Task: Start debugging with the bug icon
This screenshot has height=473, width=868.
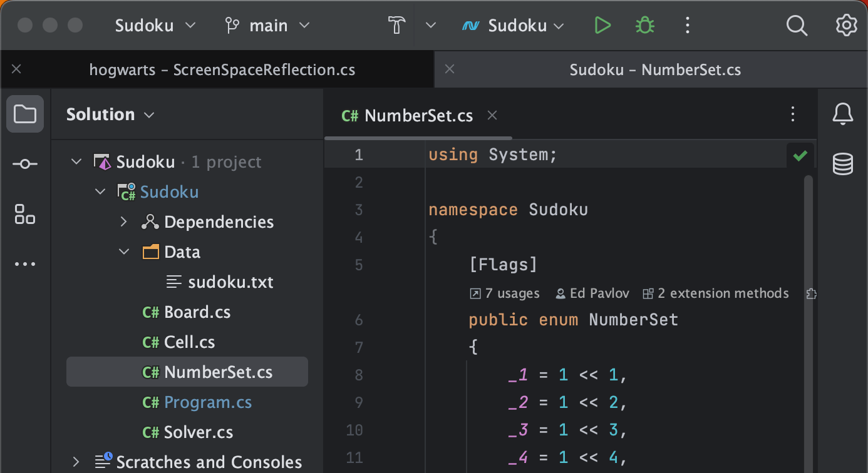Action: tap(644, 26)
